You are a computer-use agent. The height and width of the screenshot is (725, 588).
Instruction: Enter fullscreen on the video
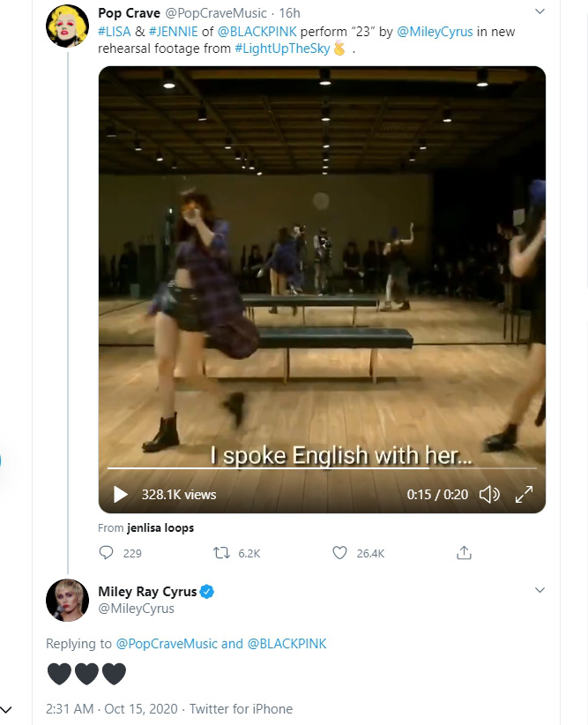click(x=524, y=494)
